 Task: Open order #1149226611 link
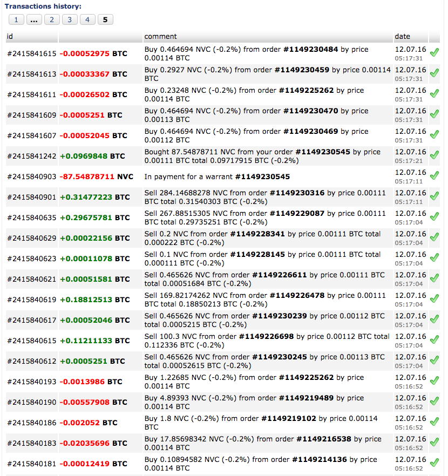280,275
